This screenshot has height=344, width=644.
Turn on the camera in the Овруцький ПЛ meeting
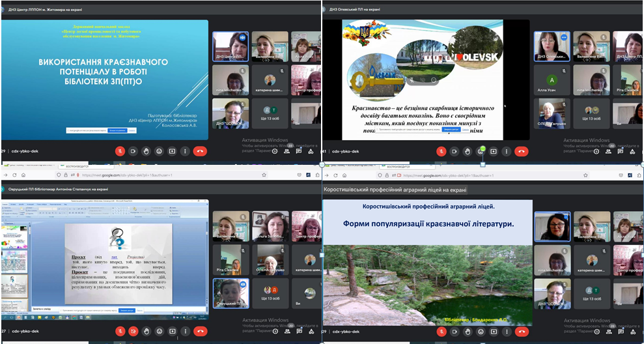coord(133,330)
